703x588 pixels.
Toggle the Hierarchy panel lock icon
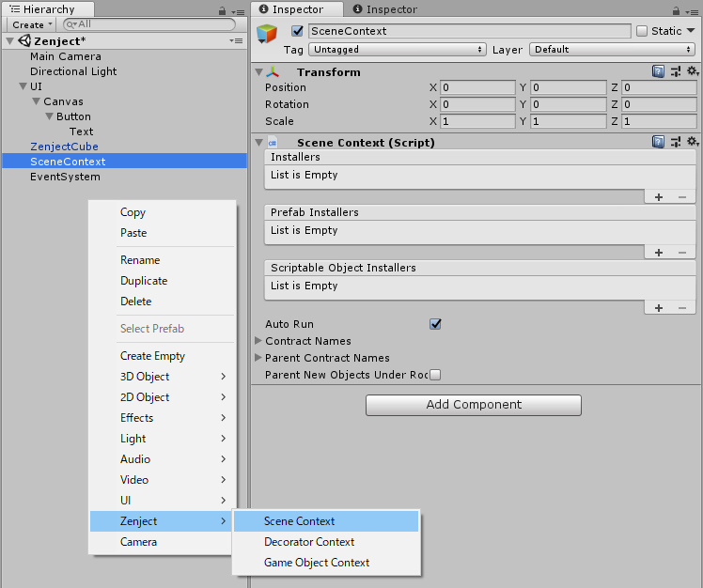(221, 10)
